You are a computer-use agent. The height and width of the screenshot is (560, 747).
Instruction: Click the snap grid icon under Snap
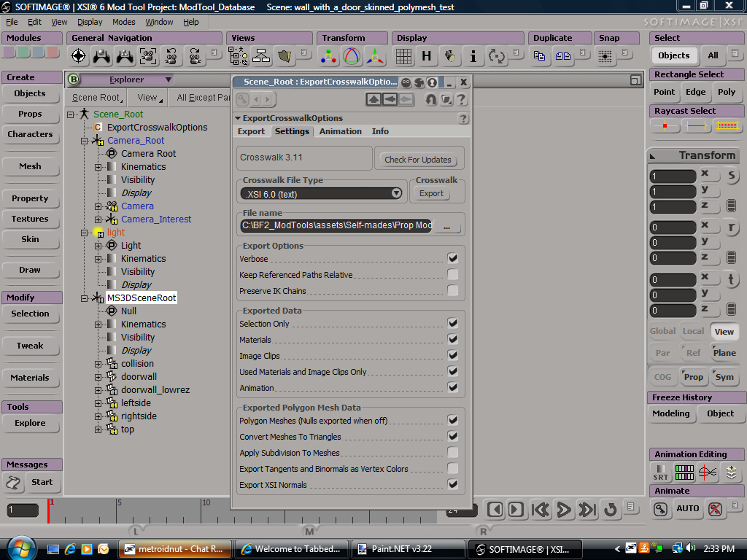pyautogui.click(x=605, y=56)
